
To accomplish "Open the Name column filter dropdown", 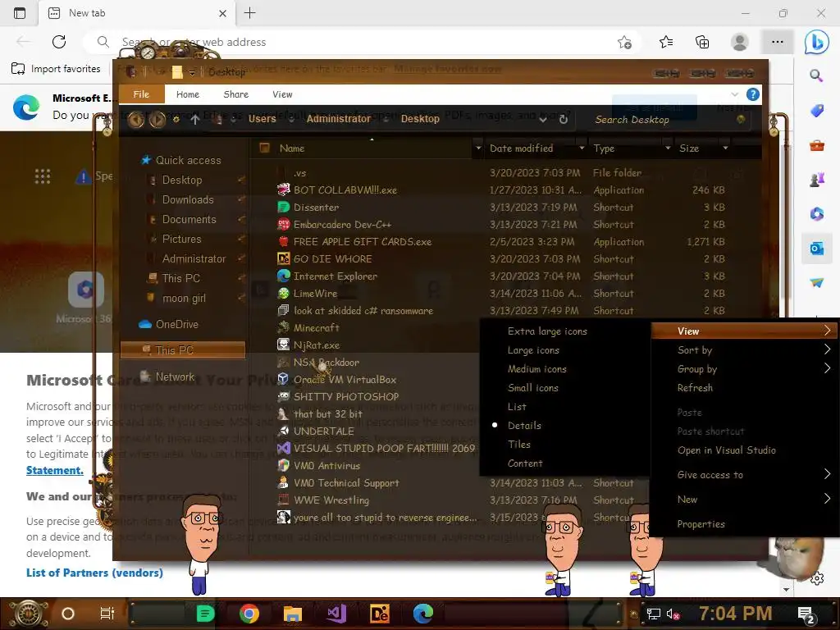I will click(478, 148).
